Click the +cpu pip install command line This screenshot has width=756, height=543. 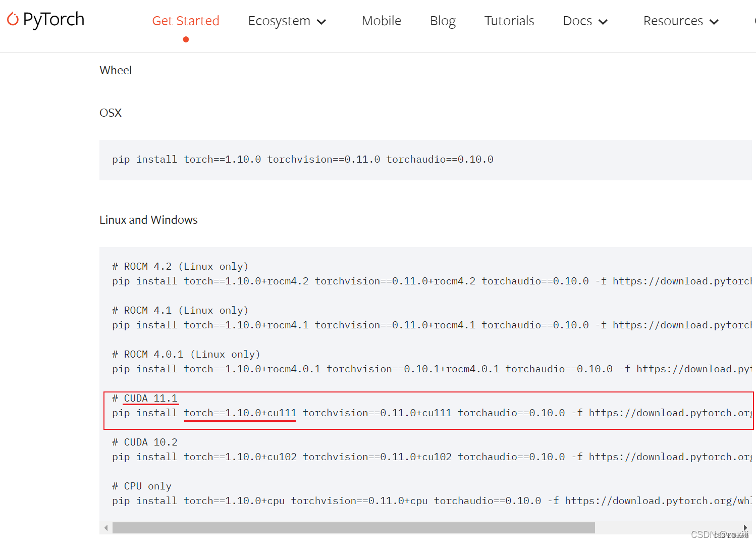tap(432, 501)
